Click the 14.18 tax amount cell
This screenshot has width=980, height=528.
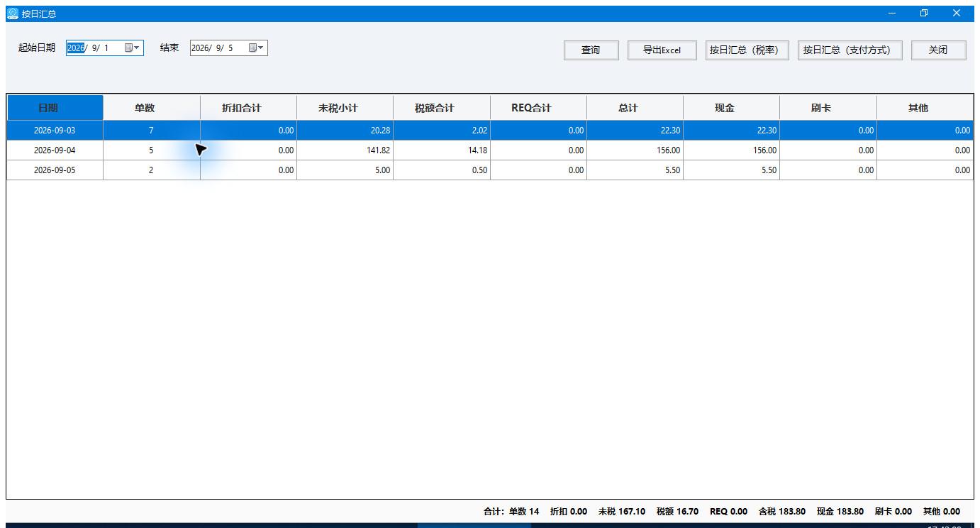[x=442, y=150]
